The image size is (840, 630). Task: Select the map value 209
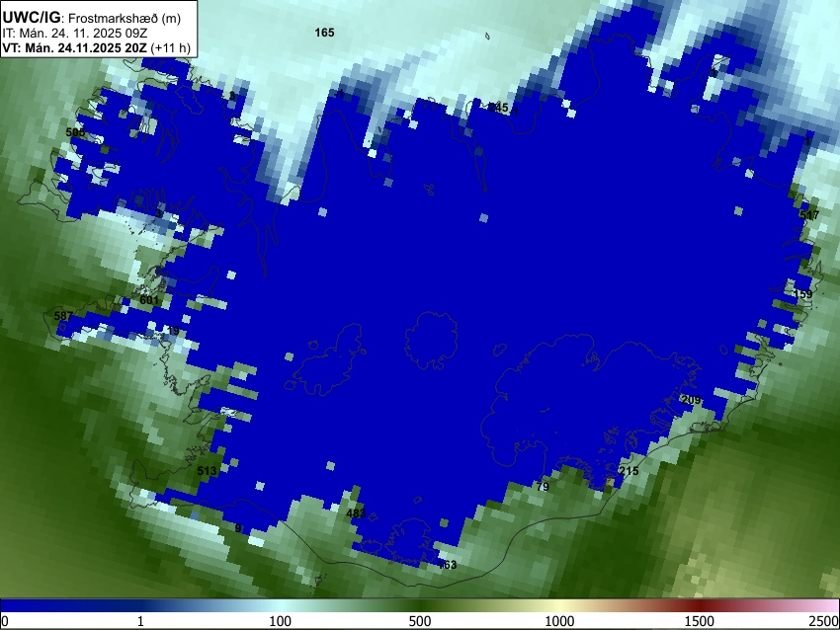coord(691,400)
